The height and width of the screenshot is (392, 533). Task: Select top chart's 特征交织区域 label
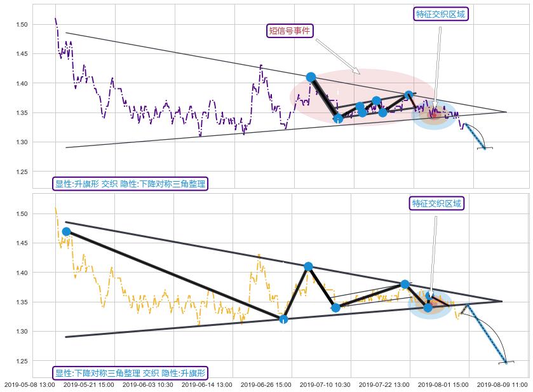[x=440, y=14]
